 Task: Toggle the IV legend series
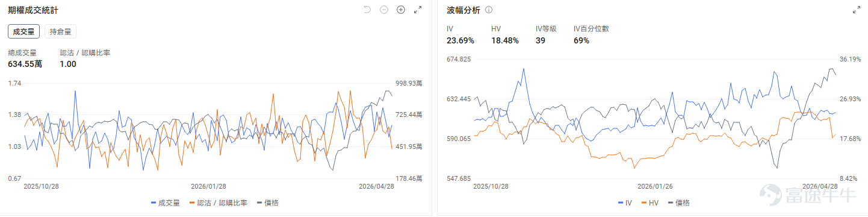pos(625,203)
